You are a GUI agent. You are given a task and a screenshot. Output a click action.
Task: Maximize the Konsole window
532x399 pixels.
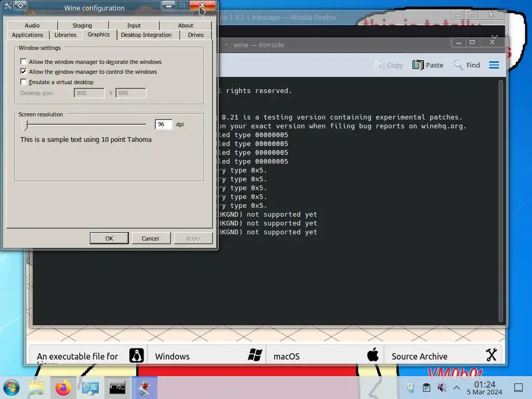tap(472, 43)
